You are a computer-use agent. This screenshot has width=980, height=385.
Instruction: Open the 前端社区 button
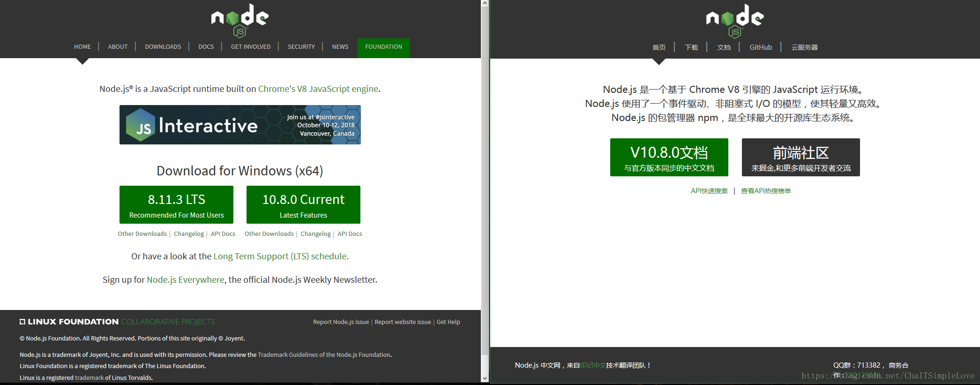(800, 158)
